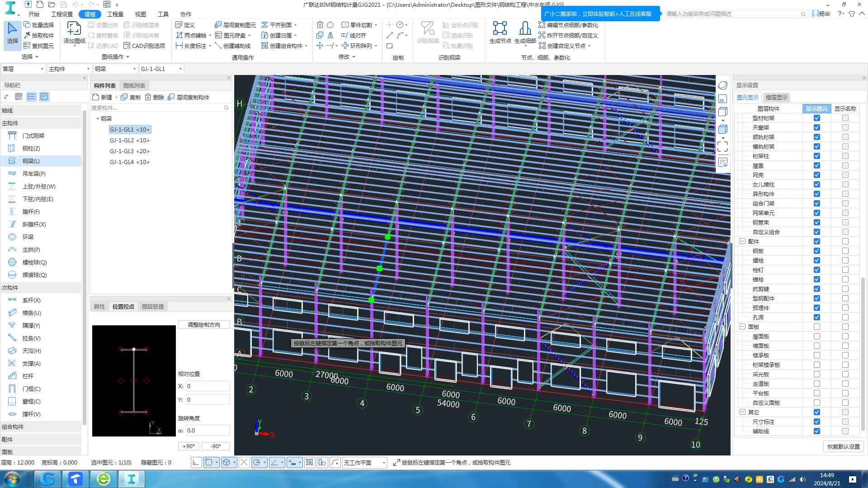Click the 识别钢梁 icon
This screenshot has height=488, width=868.
(x=428, y=33)
